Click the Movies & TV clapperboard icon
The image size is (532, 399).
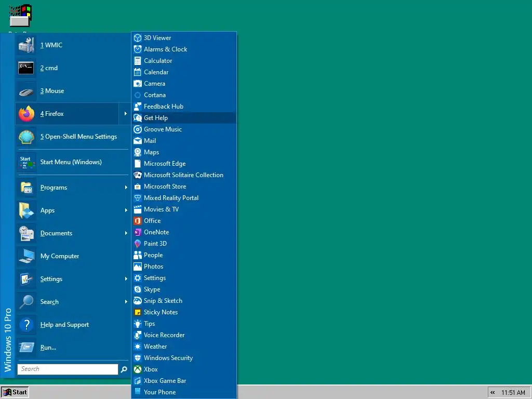(137, 209)
